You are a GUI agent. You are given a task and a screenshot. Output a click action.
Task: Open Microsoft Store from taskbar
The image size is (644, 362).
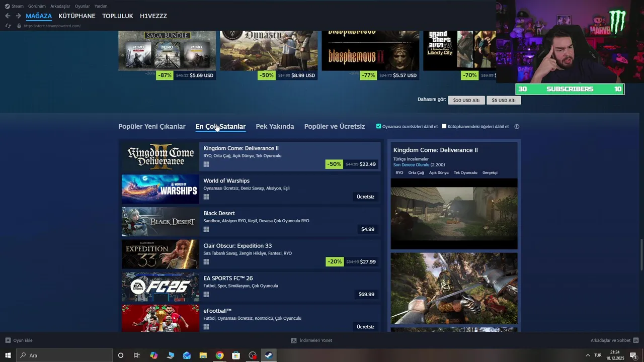point(236,355)
